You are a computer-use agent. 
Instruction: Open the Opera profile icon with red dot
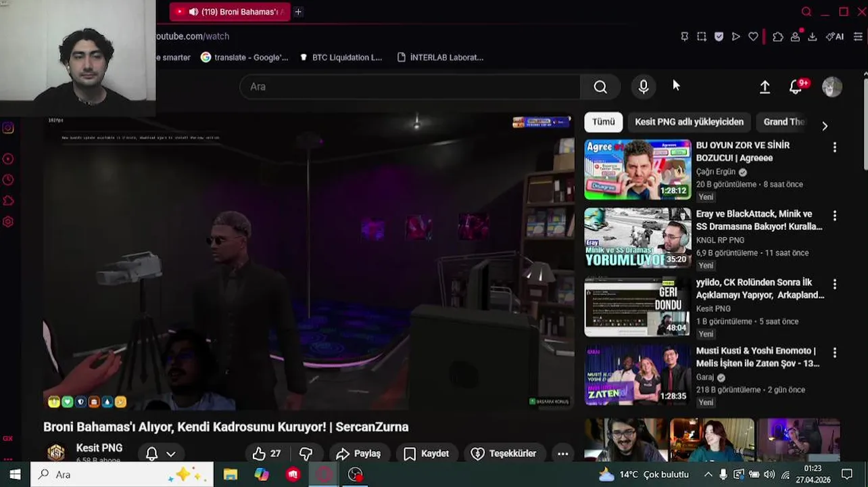click(x=796, y=37)
